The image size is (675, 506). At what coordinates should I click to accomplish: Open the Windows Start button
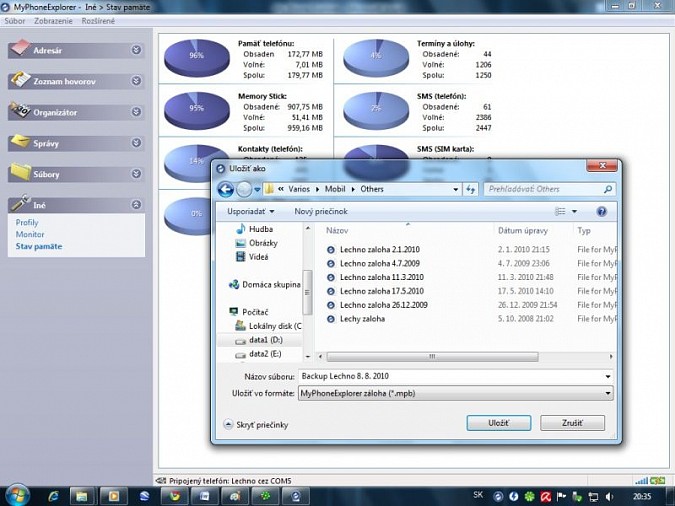tap(16, 496)
